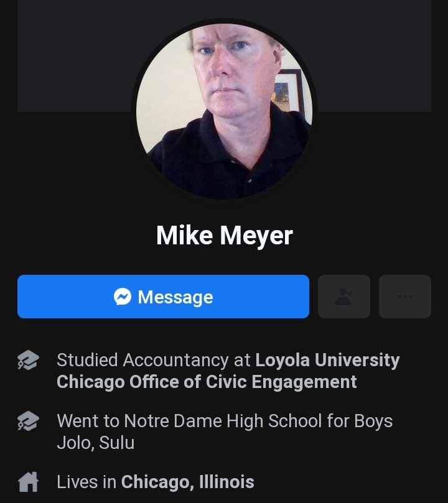Click the Mike Meyer profile name heading
448x503 pixels.
coord(225,236)
